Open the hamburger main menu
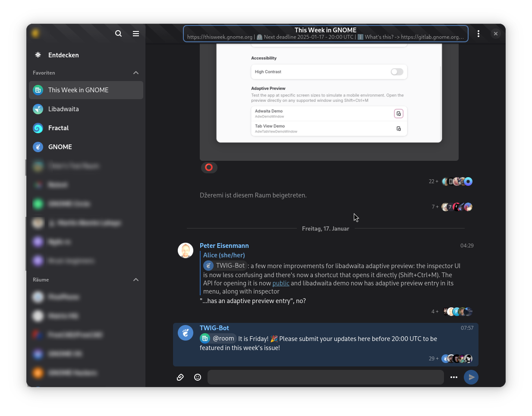Viewport: 532px width, 416px height. click(136, 34)
